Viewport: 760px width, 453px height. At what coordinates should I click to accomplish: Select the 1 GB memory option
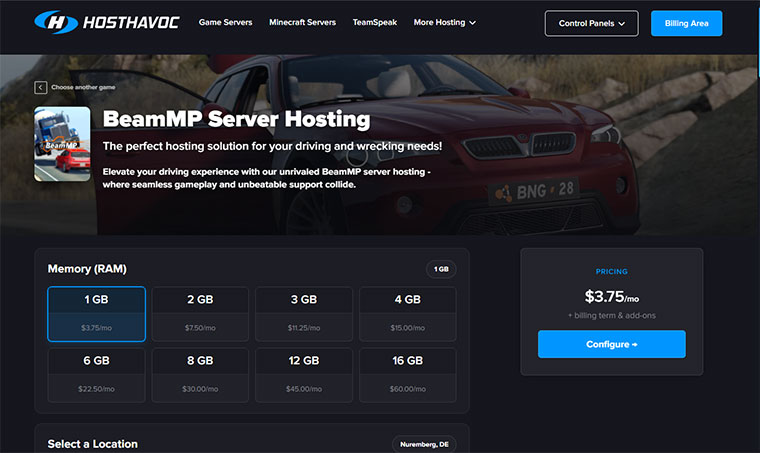[96, 314]
